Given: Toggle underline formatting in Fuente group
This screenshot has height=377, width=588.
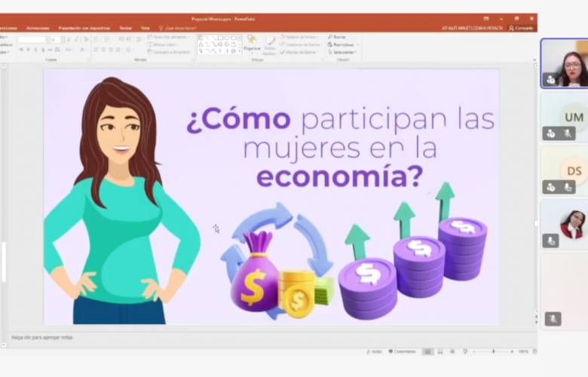Looking at the screenshot, I should point(35,50).
